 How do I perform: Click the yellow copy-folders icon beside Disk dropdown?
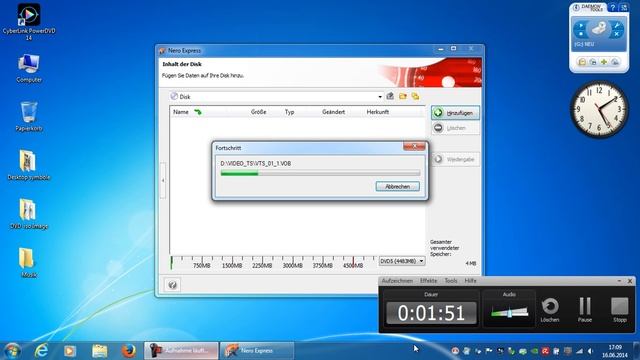pyautogui.click(x=416, y=96)
